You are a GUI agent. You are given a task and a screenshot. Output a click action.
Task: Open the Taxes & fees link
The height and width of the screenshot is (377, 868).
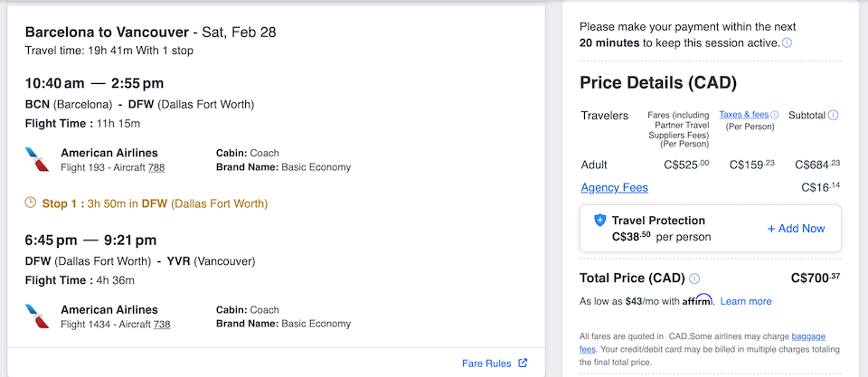pos(743,115)
